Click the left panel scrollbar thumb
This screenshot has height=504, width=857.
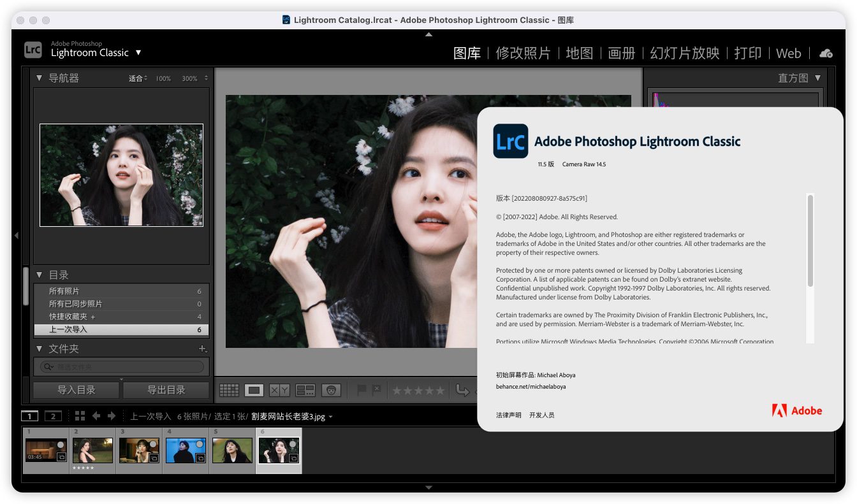tap(26, 285)
